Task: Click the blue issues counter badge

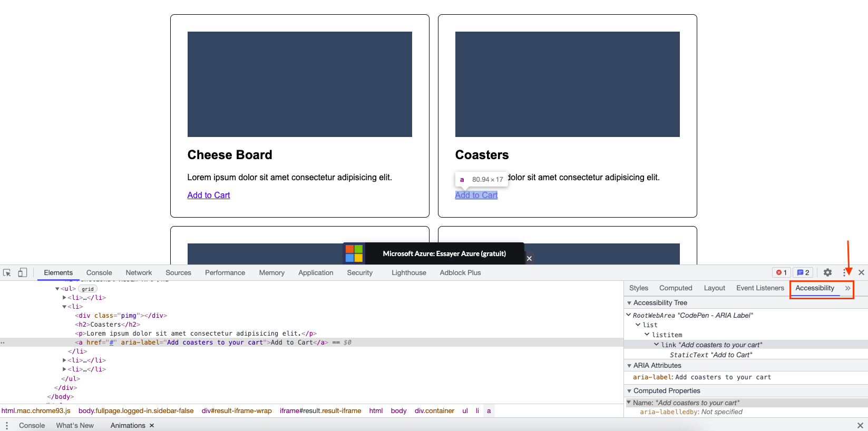Action: (803, 272)
